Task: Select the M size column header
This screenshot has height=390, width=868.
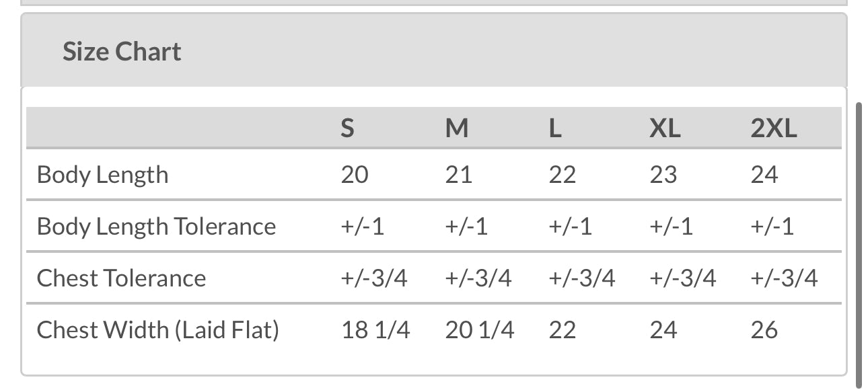Action: click(457, 128)
